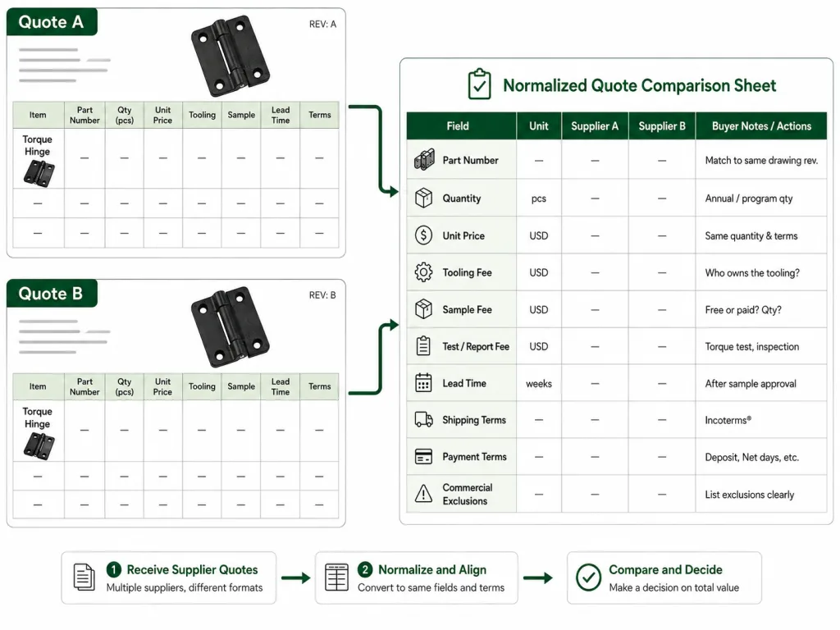Select the table sheet icon in Normalize and Align

coord(336,577)
